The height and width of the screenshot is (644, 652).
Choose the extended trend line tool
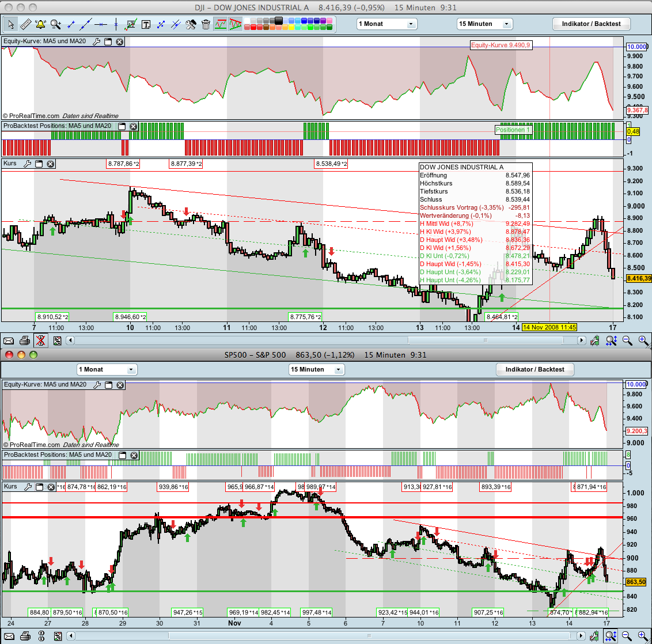pyautogui.click(x=86, y=25)
